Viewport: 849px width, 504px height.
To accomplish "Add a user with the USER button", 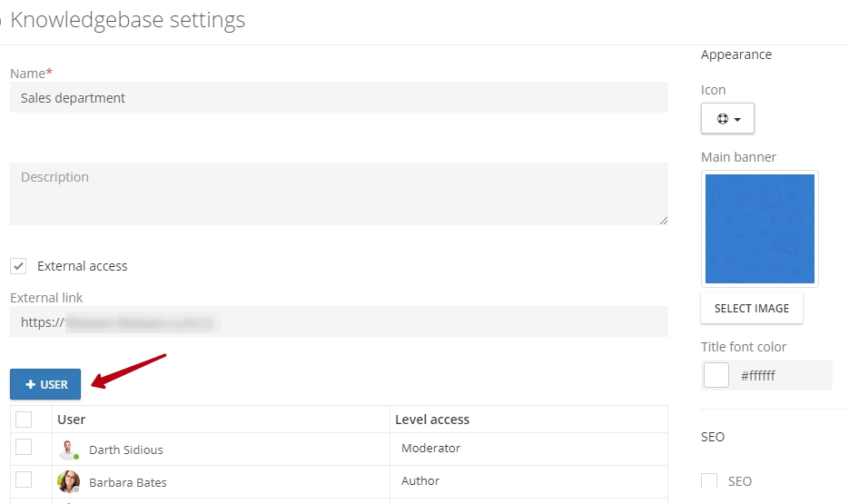I will (45, 384).
